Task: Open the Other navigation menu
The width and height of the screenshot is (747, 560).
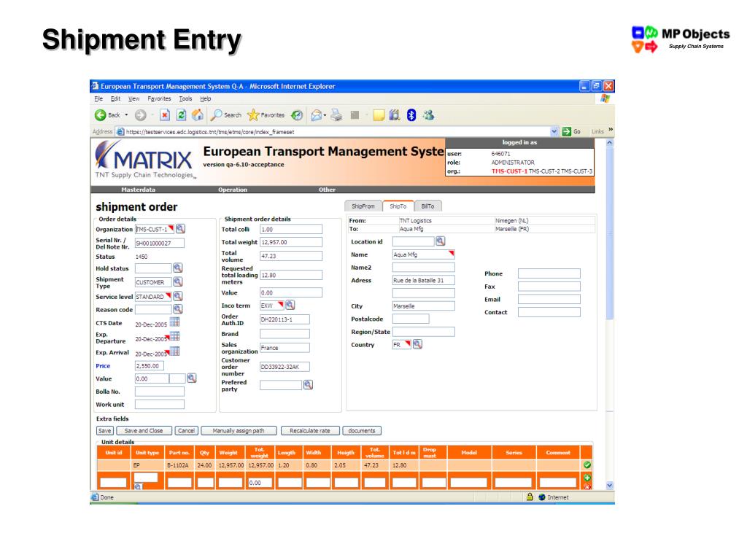Action: [328, 190]
